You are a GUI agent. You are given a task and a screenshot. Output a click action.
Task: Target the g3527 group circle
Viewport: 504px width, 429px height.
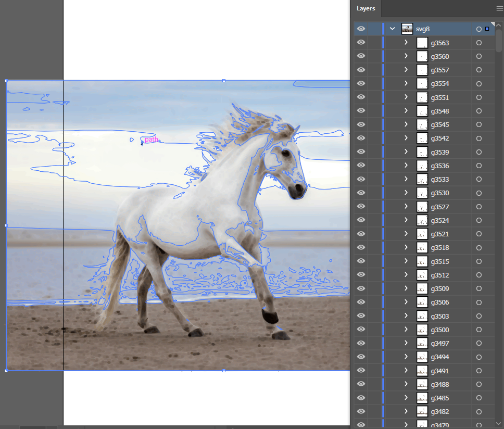tap(479, 207)
